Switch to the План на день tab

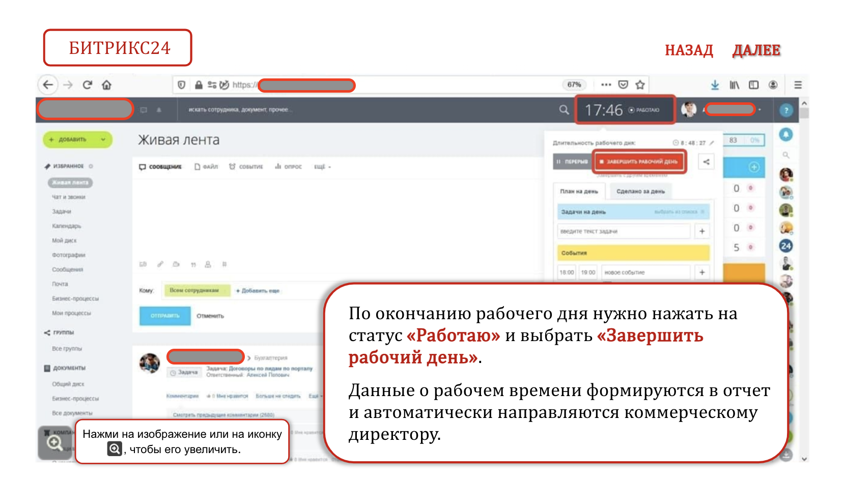[579, 191]
